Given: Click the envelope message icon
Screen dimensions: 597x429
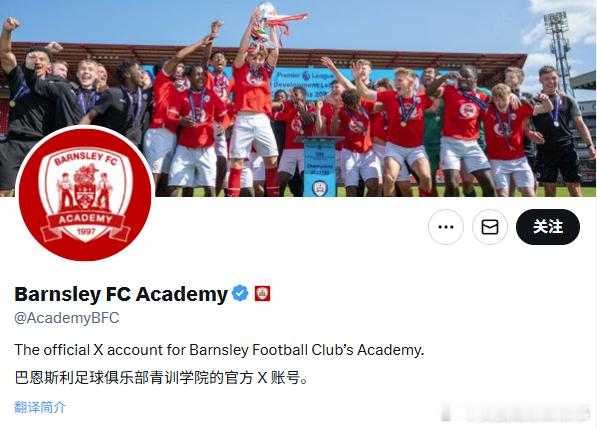Looking at the screenshot, I should click(490, 227).
